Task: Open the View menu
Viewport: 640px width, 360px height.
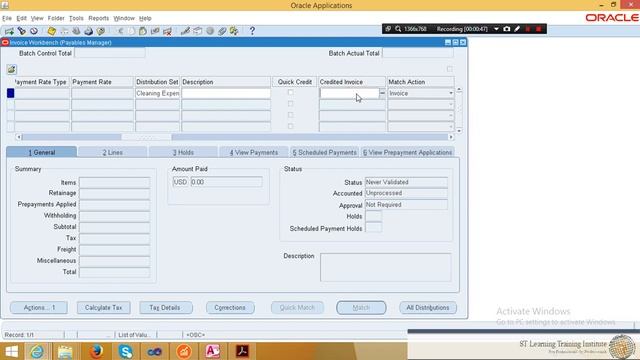Action: (x=37, y=18)
